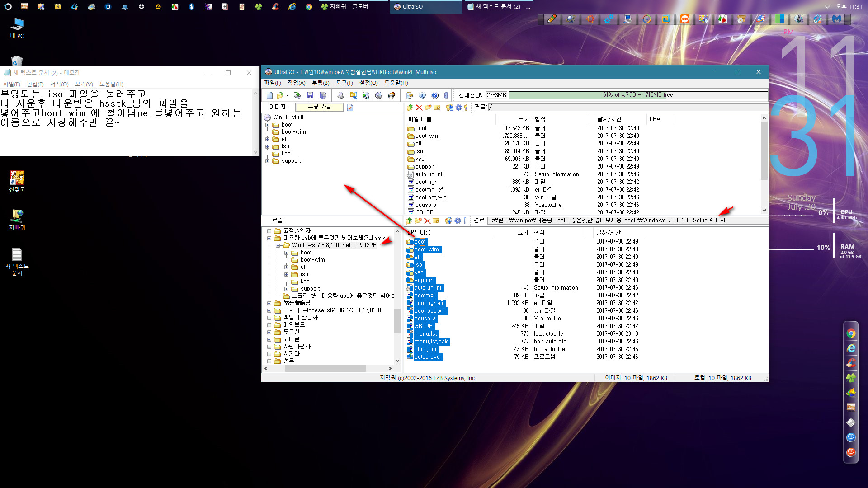
Task: Click the Save As toolbar icon
Action: point(323,95)
